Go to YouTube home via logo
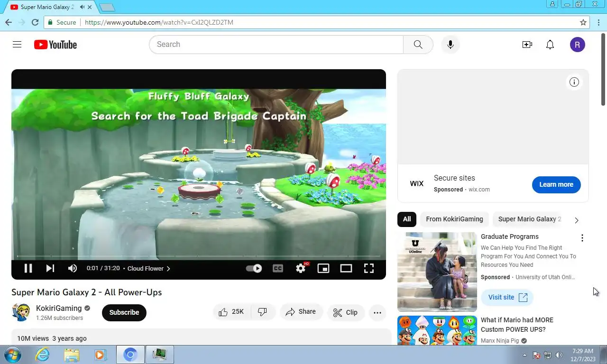This screenshot has height=364, width=607. pyautogui.click(x=55, y=45)
